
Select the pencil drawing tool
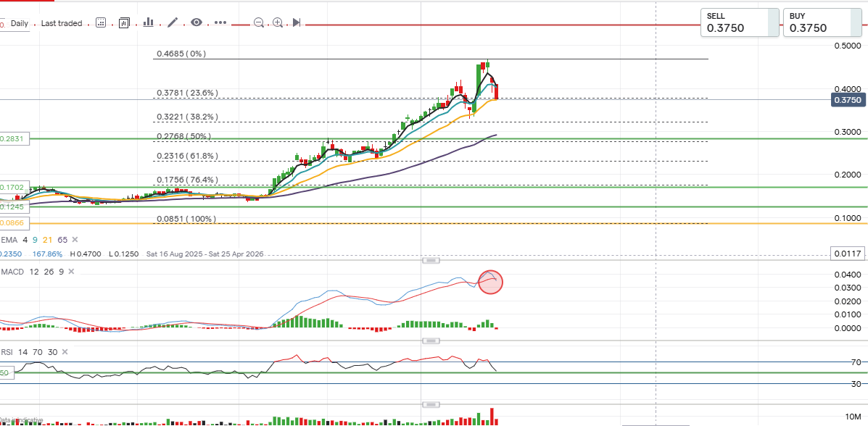173,23
